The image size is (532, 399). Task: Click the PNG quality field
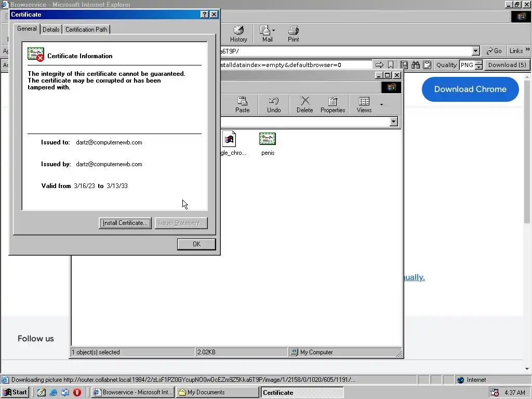coord(467,65)
